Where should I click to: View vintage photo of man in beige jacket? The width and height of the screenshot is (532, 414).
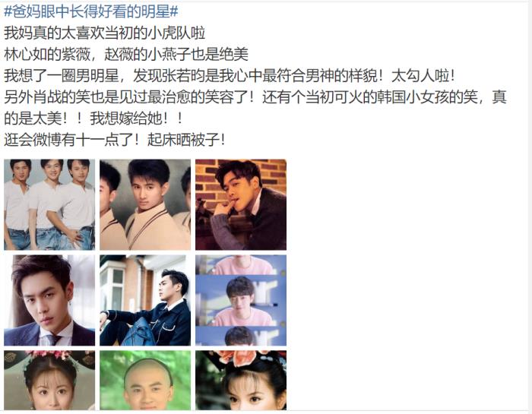tap(145, 204)
